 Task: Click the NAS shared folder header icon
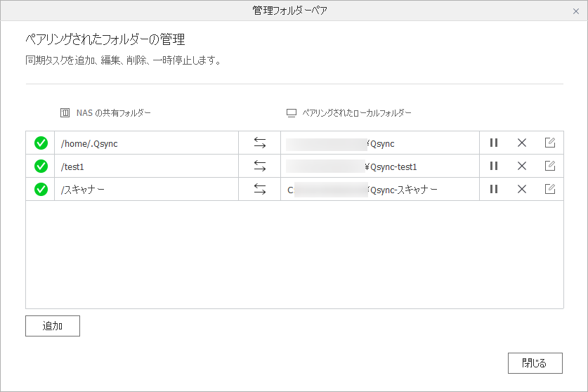click(65, 112)
